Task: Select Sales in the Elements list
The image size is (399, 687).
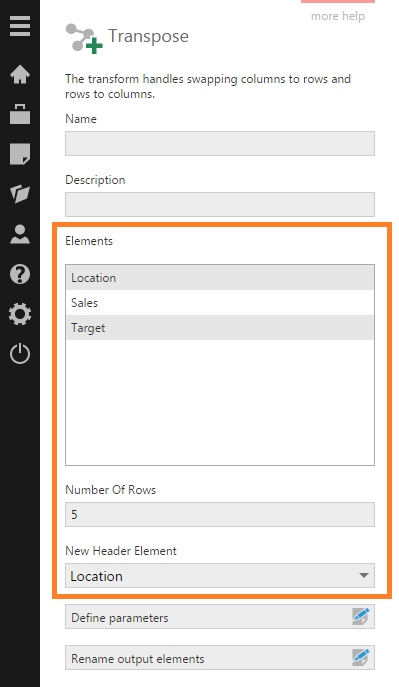Action: coord(220,303)
